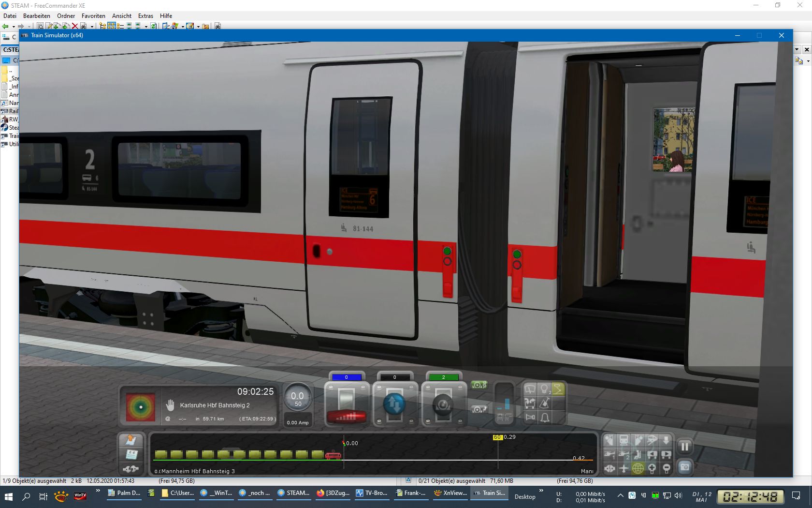The height and width of the screenshot is (508, 812).
Task: Switch to helicopter camera 2
Action: (x=624, y=454)
